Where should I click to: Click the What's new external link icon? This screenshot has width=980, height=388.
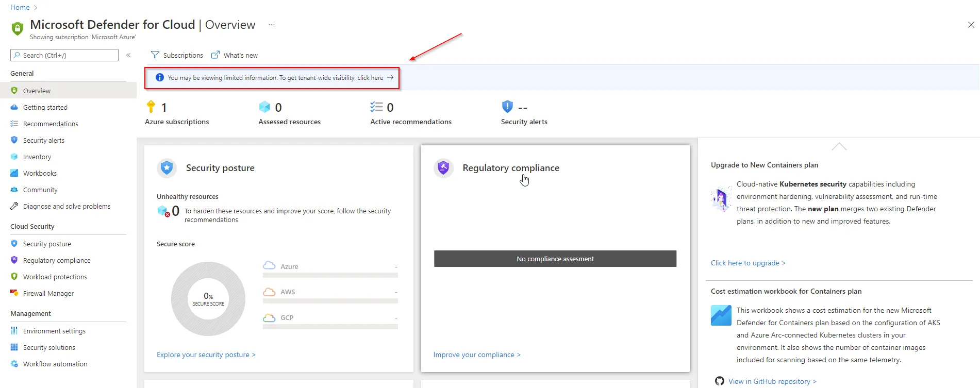pyautogui.click(x=215, y=55)
